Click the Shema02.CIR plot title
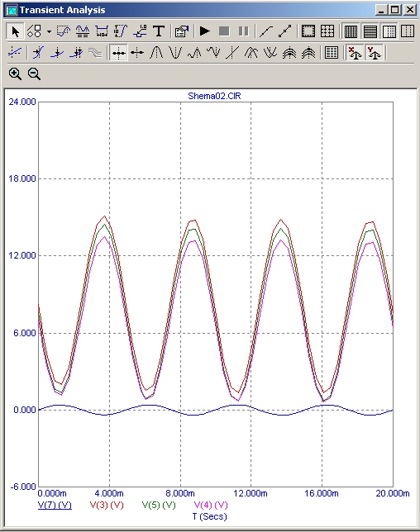The width and height of the screenshot is (420, 532). (x=215, y=96)
